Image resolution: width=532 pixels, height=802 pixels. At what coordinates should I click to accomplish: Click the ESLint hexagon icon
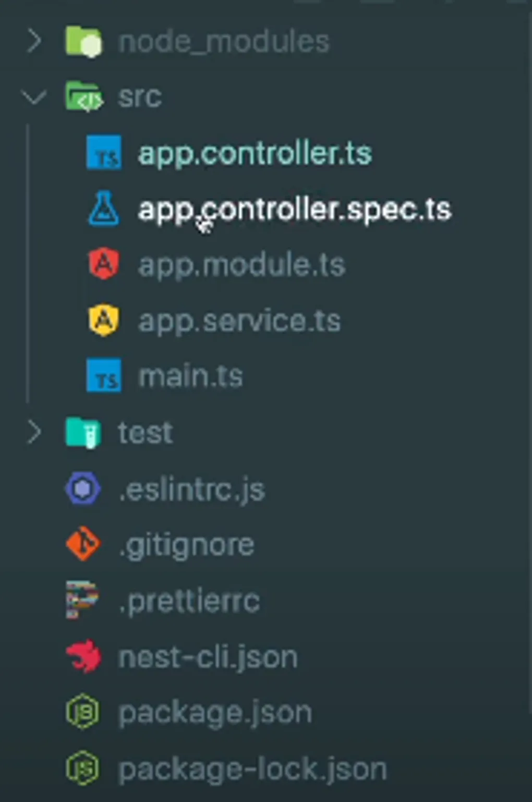point(83,489)
